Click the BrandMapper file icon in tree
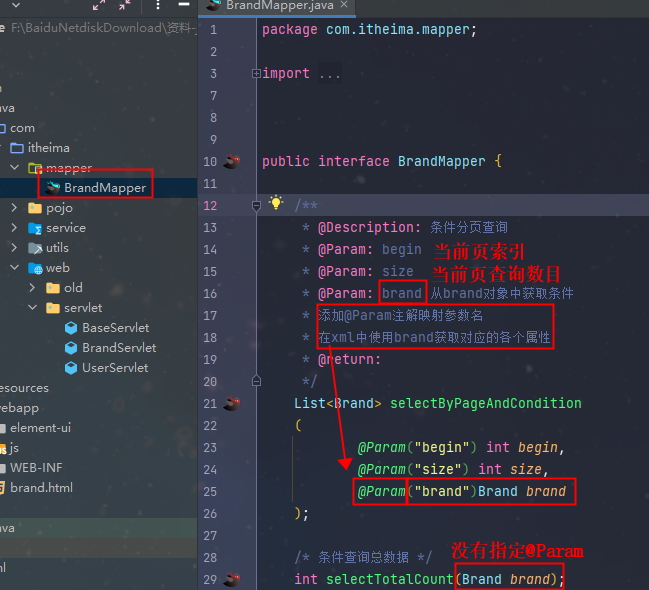This screenshot has height=590, width=649. [x=53, y=188]
